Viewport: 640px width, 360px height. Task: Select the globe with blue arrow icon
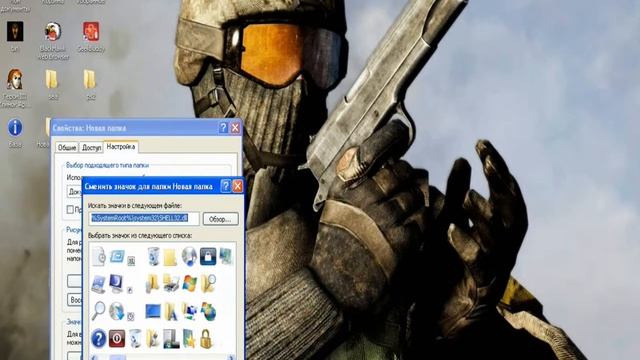[117, 311]
